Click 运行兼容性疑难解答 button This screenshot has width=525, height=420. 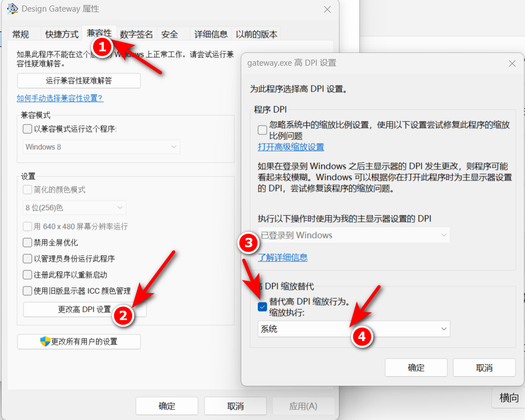79,81
